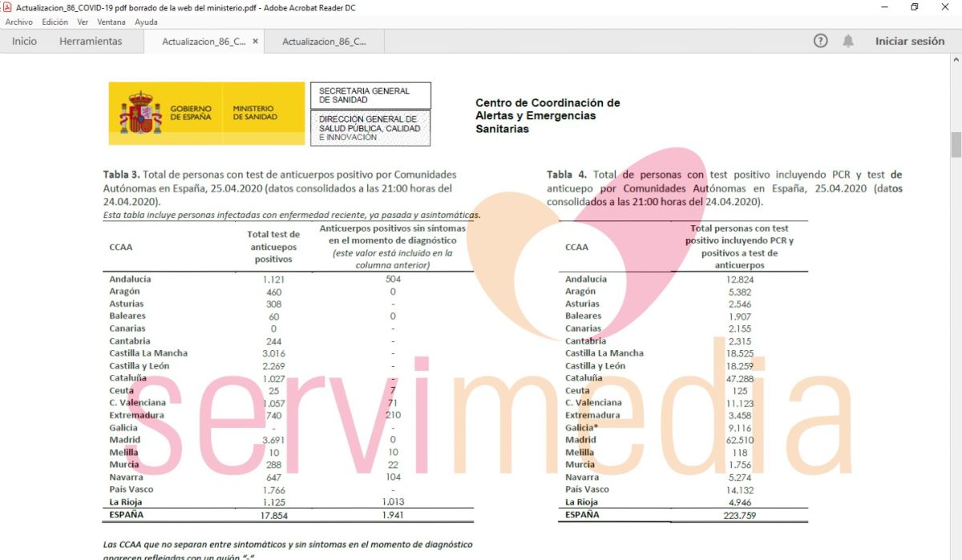
Task: Click Cataluña value 47.288 in Tabla 4
Action: pyautogui.click(x=738, y=377)
